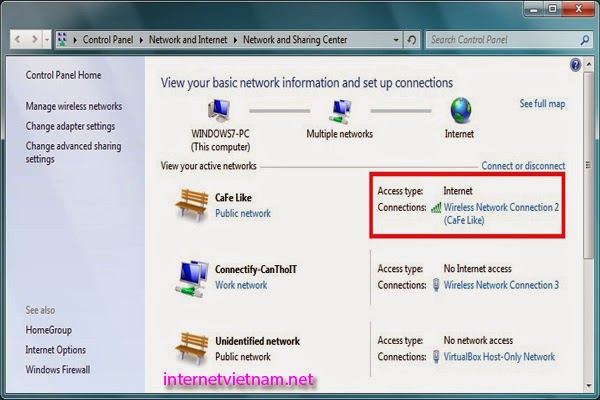Click the vertical scrollbar thumb
The height and width of the screenshot is (400, 600).
coord(589,165)
